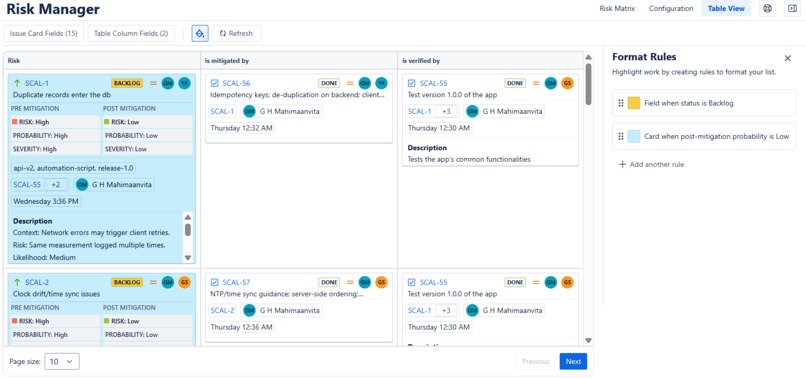Grab drag handle of post-mitigation probability rule
Image resolution: width=806 pixels, height=379 pixels.
click(620, 136)
